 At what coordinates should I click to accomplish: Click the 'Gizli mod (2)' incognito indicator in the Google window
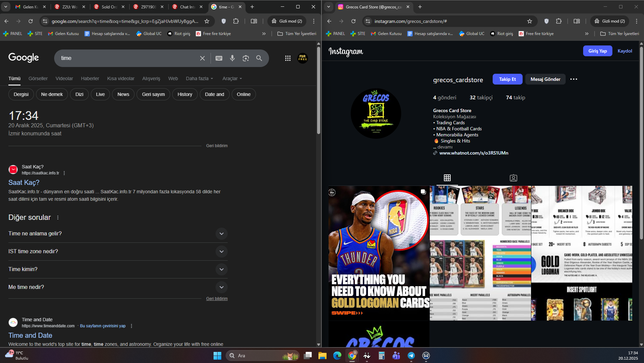pyautogui.click(x=287, y=21)
